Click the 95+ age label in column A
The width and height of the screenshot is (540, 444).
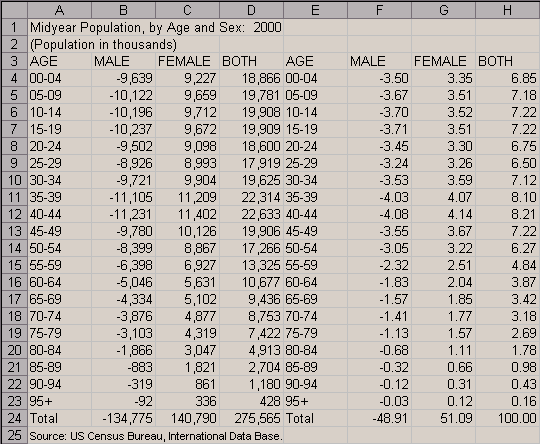[x=59, y=401]
